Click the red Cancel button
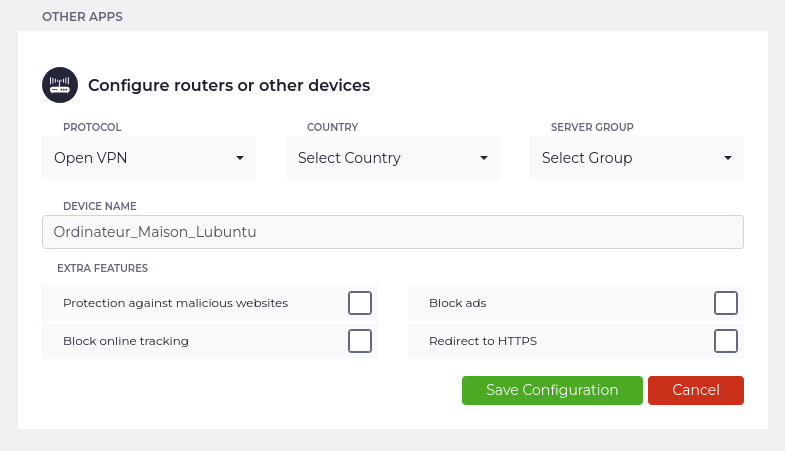 click(696, 390)
